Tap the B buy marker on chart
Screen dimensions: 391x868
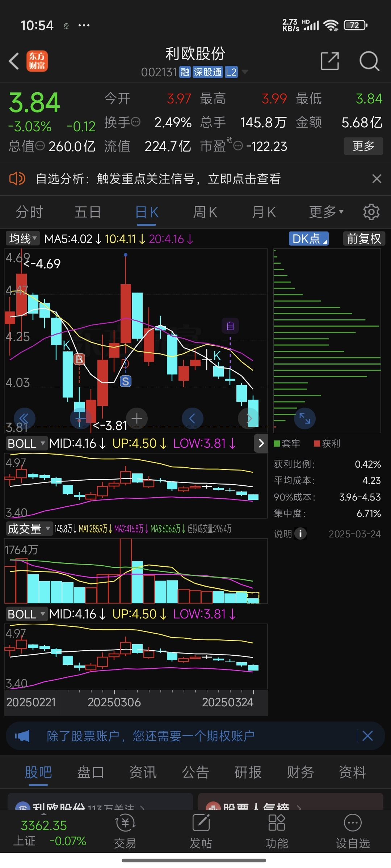79,359
